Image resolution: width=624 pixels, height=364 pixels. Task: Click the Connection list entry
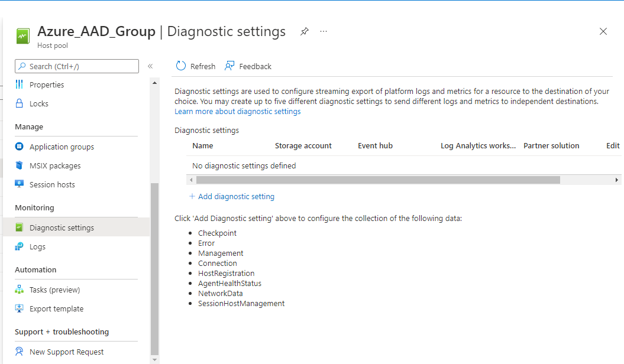tap(217, 263)
